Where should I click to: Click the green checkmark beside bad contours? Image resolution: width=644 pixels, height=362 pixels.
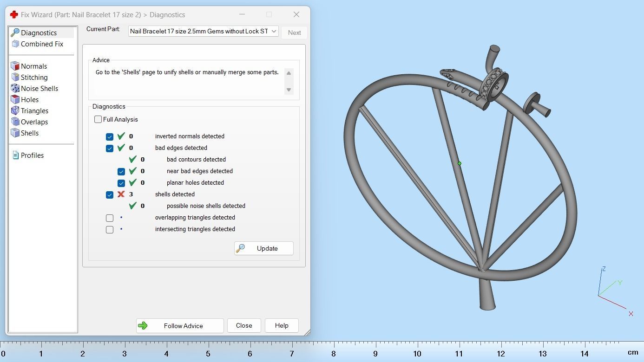pyautogui.click(x=132, y=159)
